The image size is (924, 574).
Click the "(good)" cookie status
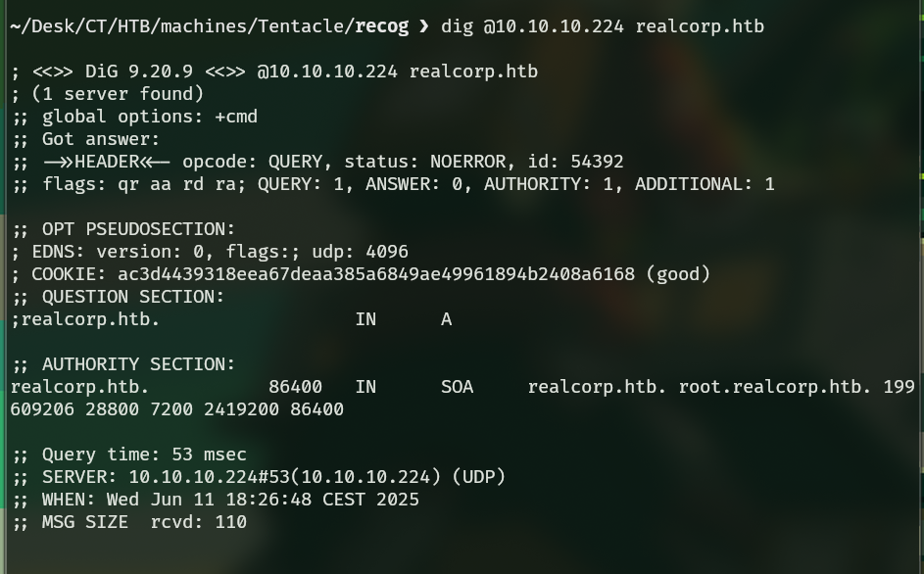pos(678,274)
